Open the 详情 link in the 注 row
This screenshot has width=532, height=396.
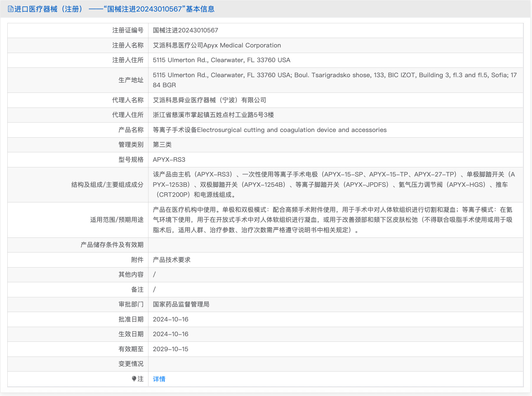[x=159, y=379]
